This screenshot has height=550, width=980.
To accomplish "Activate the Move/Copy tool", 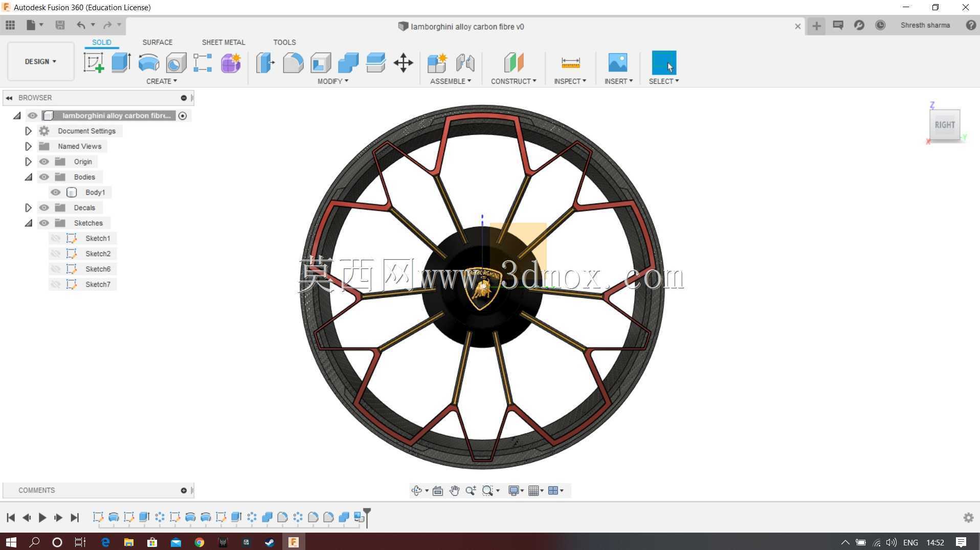I will click(x=404, y=63).
